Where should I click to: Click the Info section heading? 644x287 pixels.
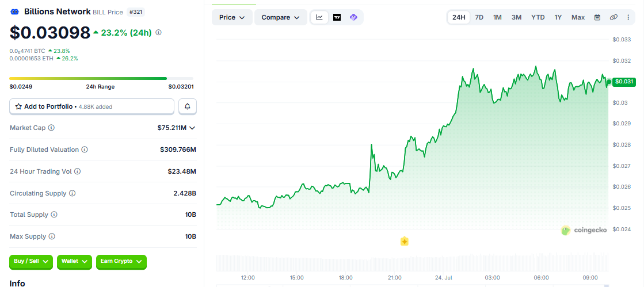tap(17, 284)
